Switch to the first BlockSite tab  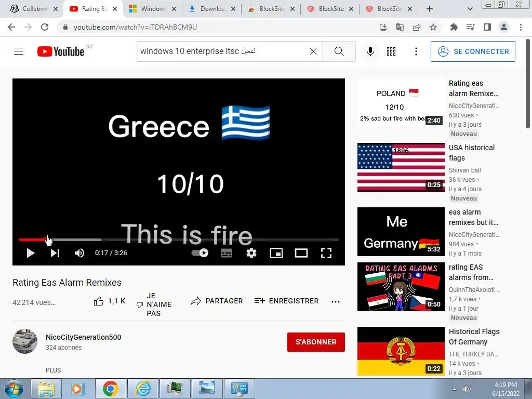[x=271, y=9]
